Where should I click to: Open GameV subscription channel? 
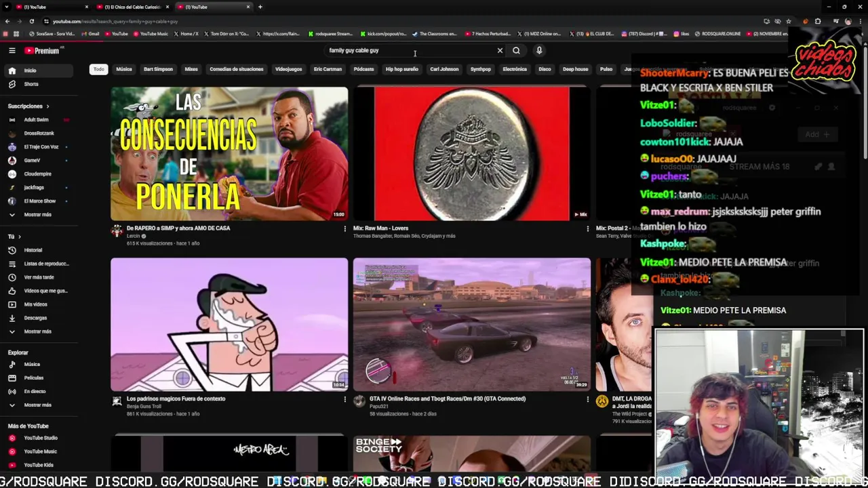(39, 160)
